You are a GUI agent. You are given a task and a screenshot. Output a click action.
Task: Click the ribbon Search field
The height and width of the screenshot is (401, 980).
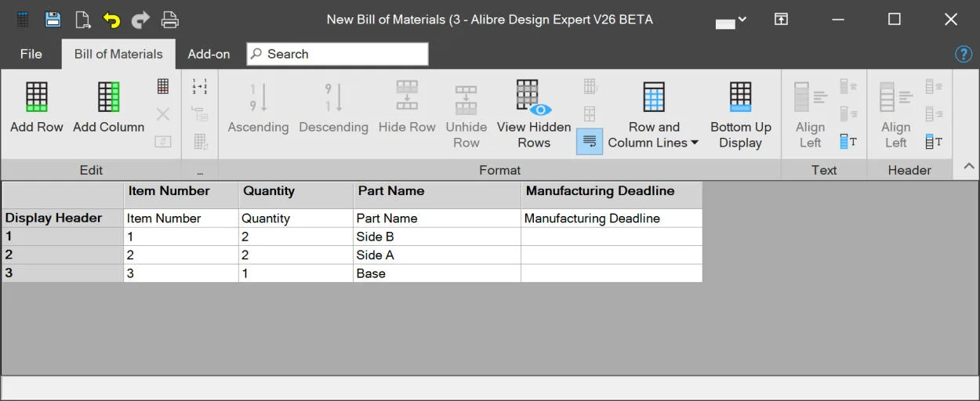337,54
